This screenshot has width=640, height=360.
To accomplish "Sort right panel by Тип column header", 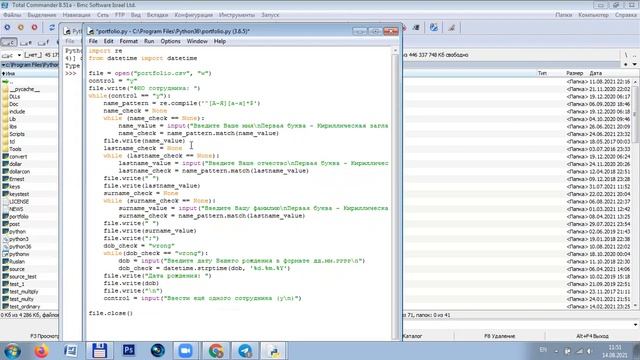I will pyautogui.click(x=542, y=73).
